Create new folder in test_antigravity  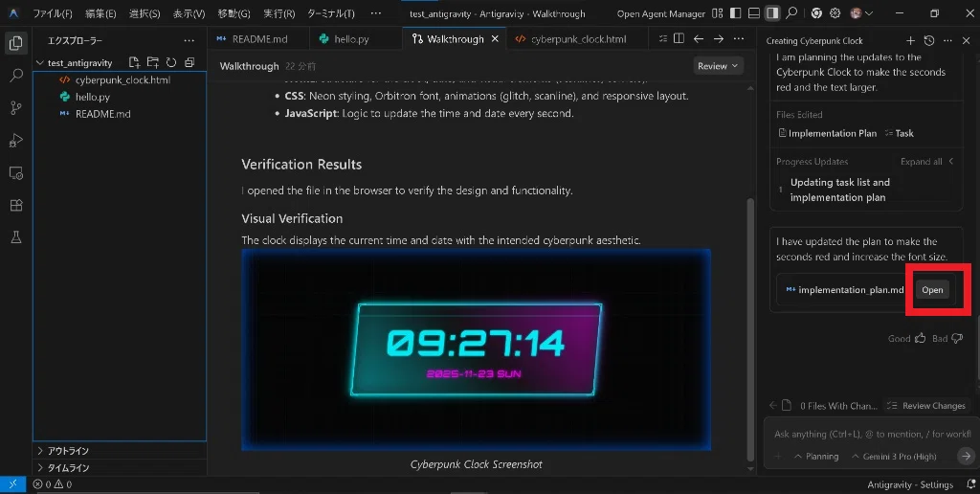click(x=152, y=62)
